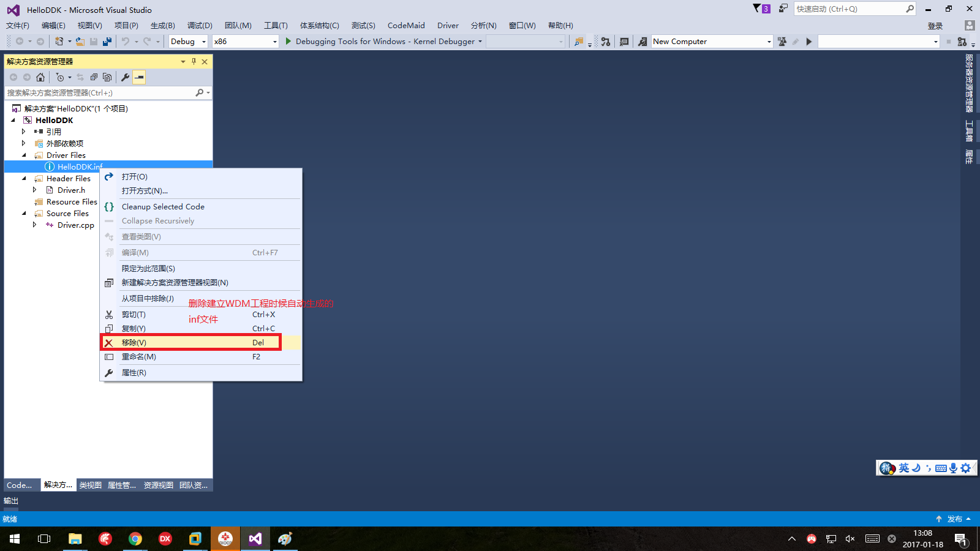The width and height of the screenshot is (980, 551).
Task: Close the Solution Explorer panel
Action: [x=205, y=61]
